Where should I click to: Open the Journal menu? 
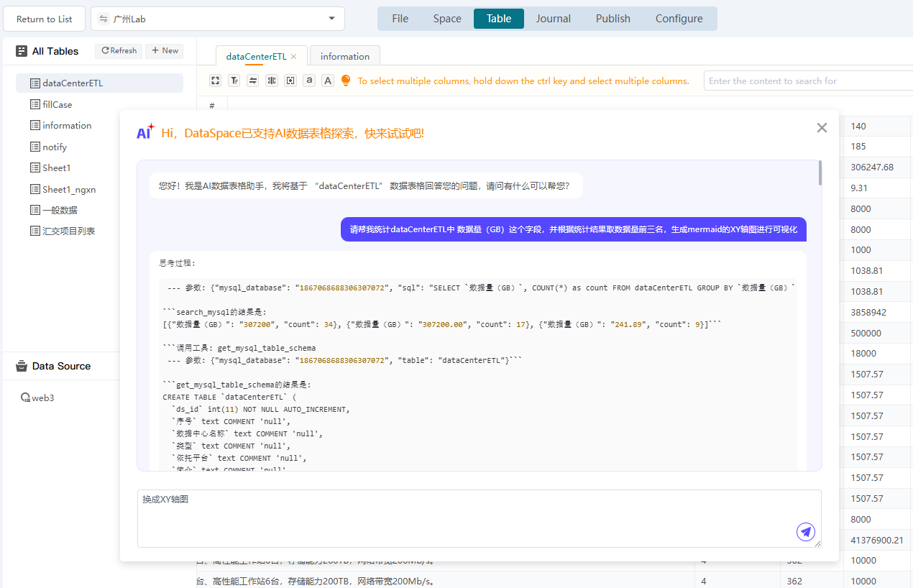554,19
